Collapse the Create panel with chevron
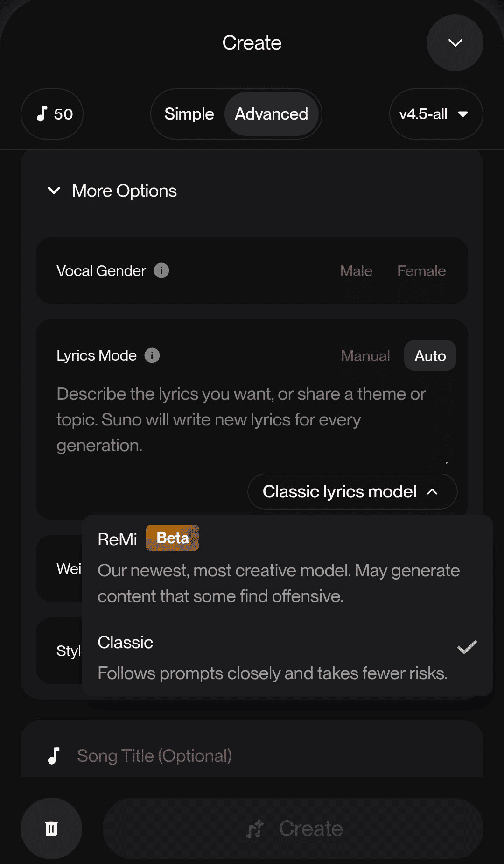 pyautogui.click(x=455, y=43)
